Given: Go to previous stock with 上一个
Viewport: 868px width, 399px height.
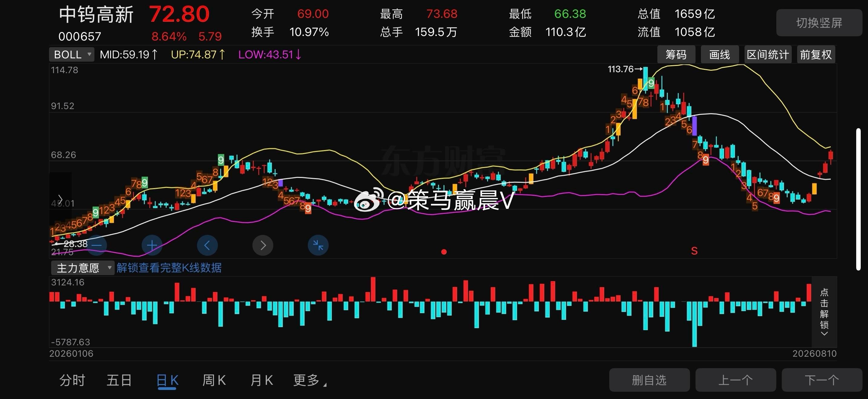Looking at the screenshot, I should pyautogui.click(x=735, y=380).
